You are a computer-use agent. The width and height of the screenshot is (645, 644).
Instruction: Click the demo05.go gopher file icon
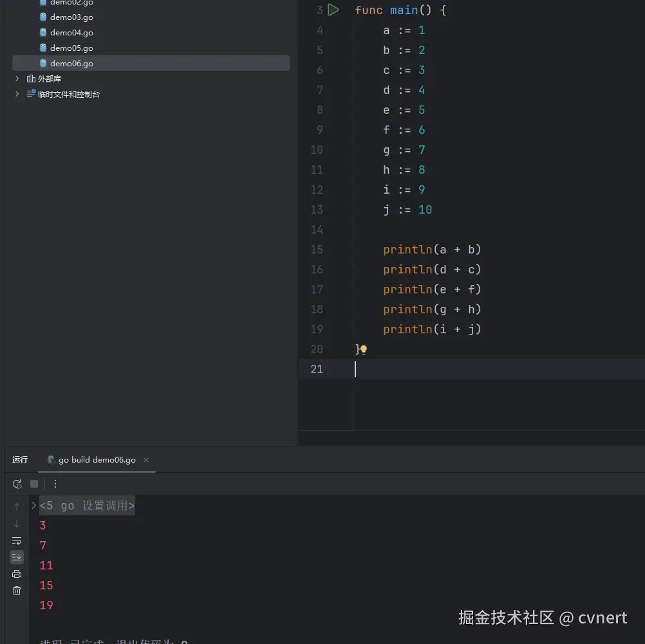click(43, 48)
